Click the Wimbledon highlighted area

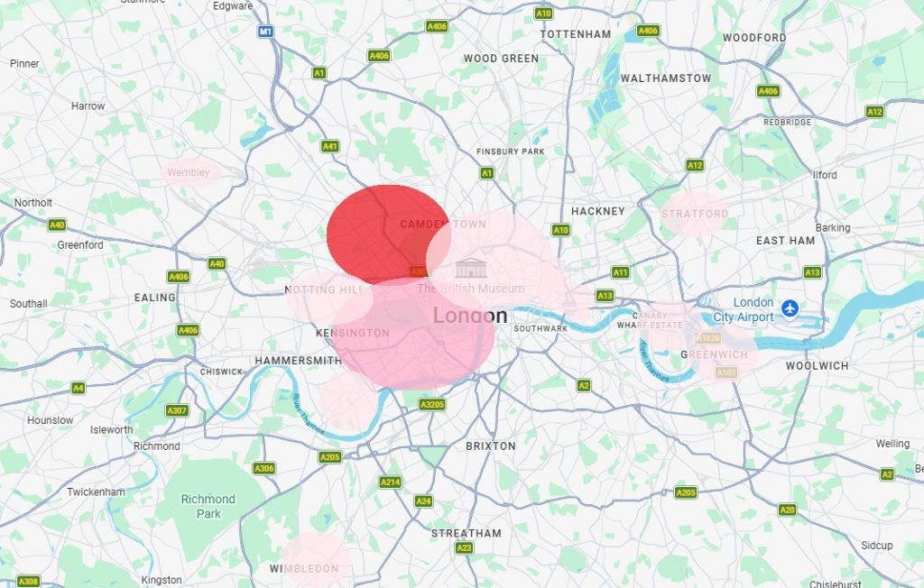point(316,560)
